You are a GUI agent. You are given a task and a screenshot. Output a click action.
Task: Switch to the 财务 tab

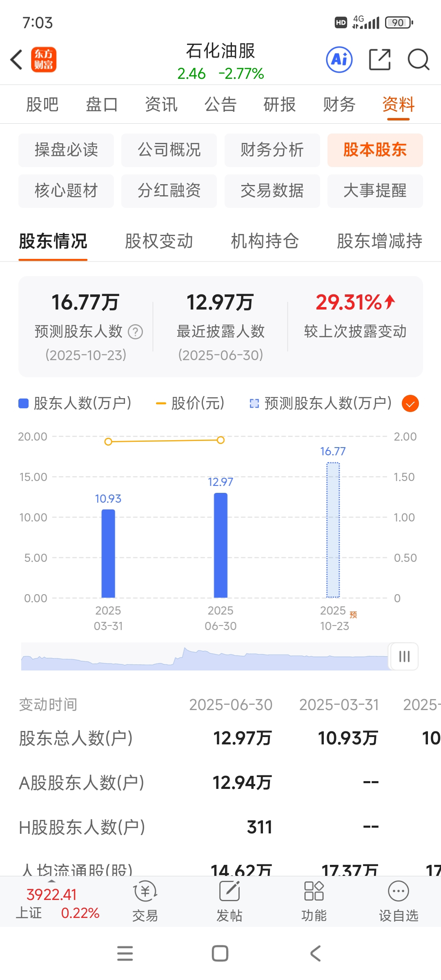(x=339, y=105)
